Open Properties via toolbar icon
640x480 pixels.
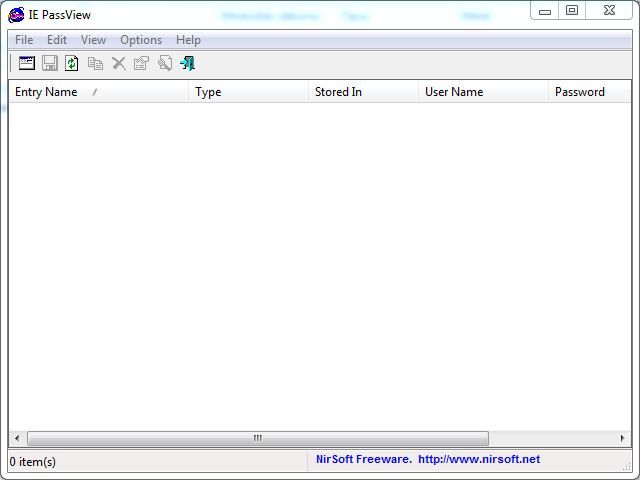pos(141,64)
